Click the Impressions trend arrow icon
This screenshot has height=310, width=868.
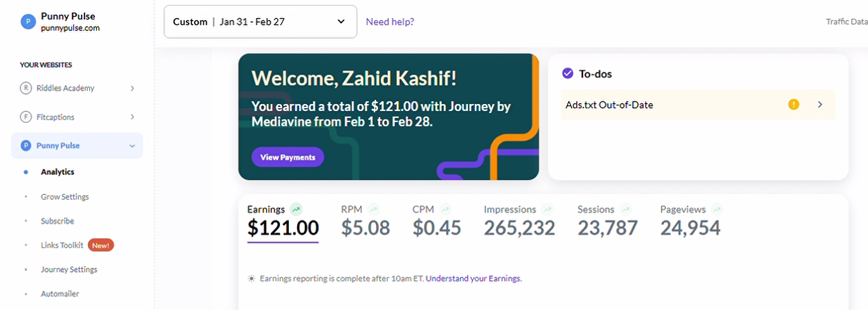[x=547, y=209]
